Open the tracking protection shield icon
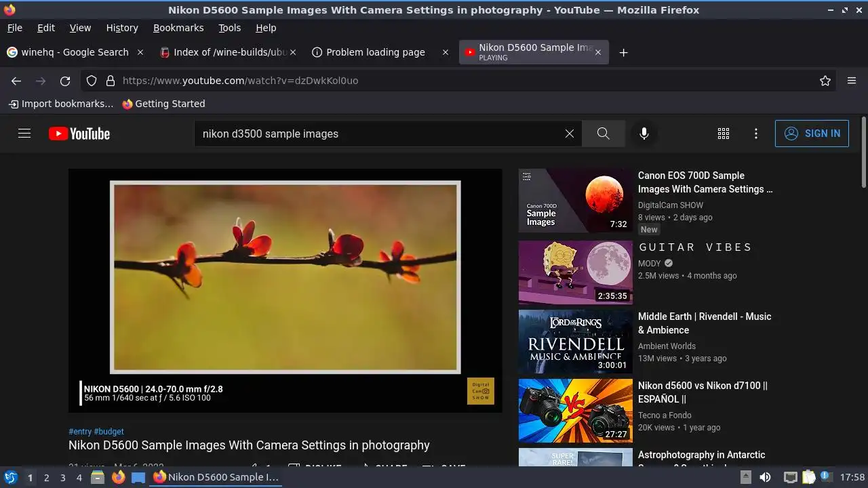Viewport: 868px width, 488px height. pyautogui.click(x=92, y=81)
